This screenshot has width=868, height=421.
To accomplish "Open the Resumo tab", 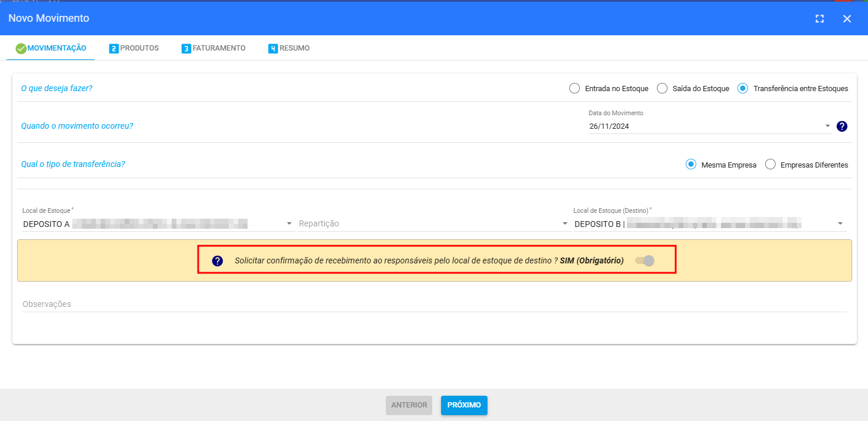I will [x=289, y=48].
